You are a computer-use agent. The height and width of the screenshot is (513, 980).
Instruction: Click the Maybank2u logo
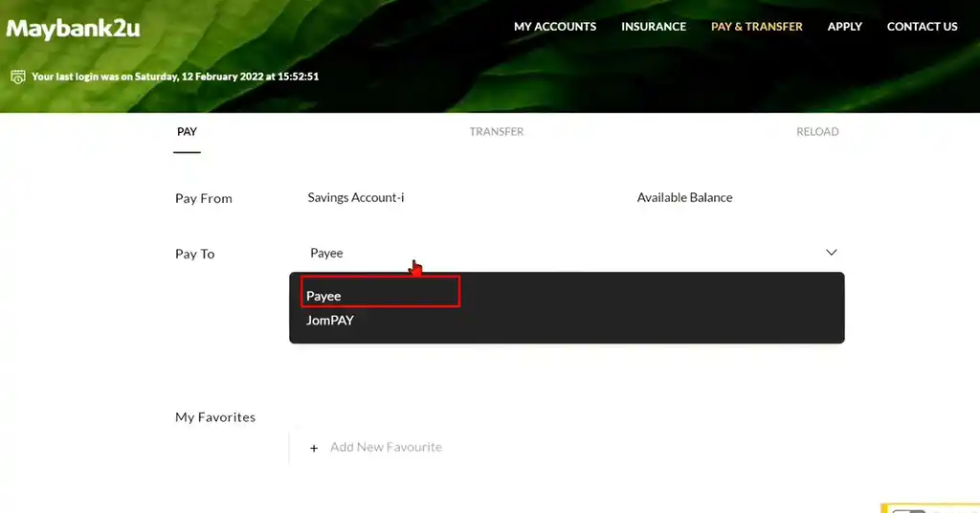coord(73,29)
